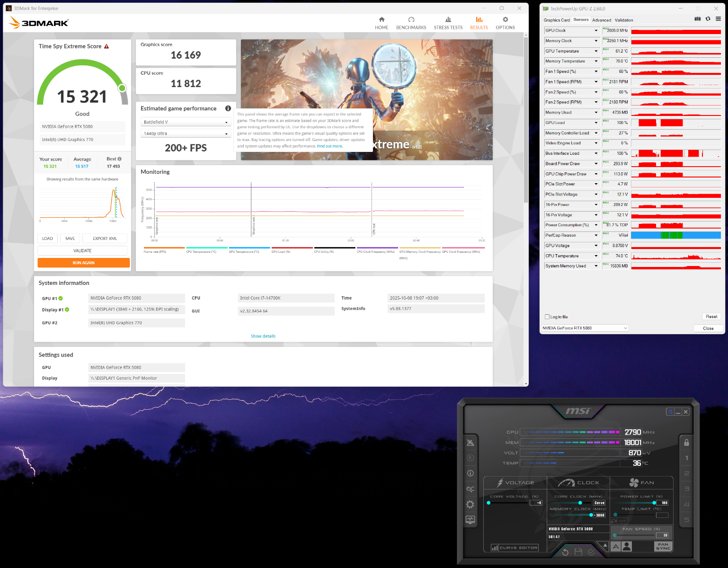Screen dimensions: 728x568
Task: Expand the Memory Used sensor dropdown
Action: pyautogui.click(x=596, y=113)
